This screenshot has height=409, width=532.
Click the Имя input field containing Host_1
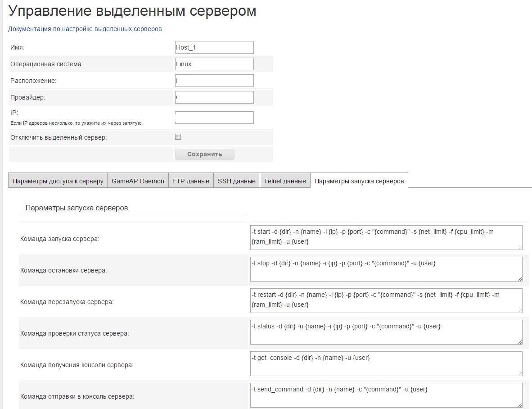coord(214,47)
